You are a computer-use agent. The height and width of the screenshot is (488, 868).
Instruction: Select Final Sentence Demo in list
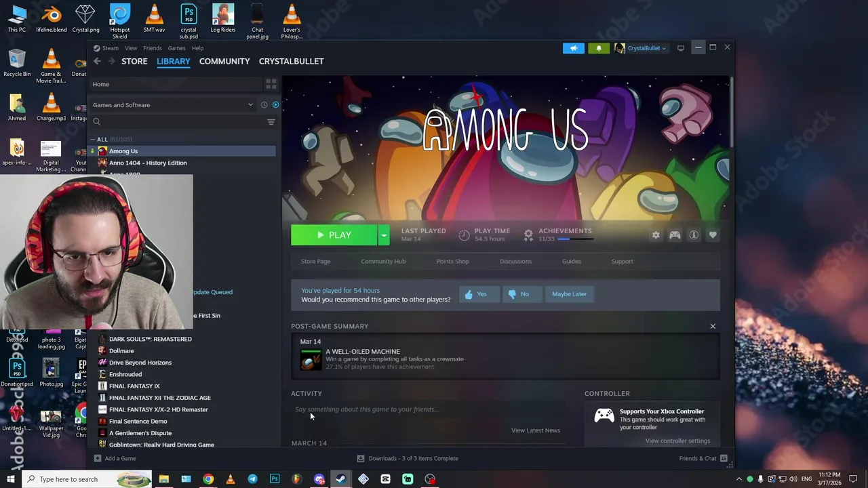(138, 422)
